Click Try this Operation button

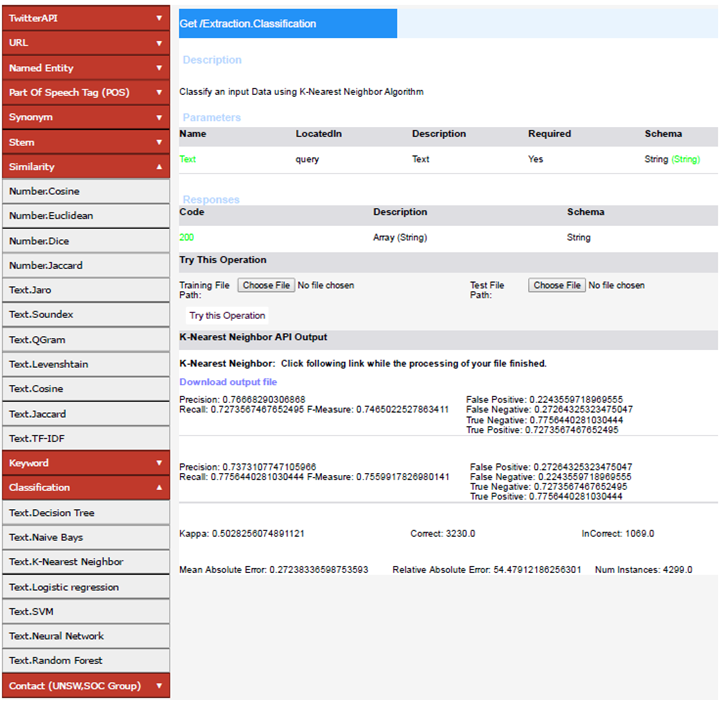tap(227, 315)
